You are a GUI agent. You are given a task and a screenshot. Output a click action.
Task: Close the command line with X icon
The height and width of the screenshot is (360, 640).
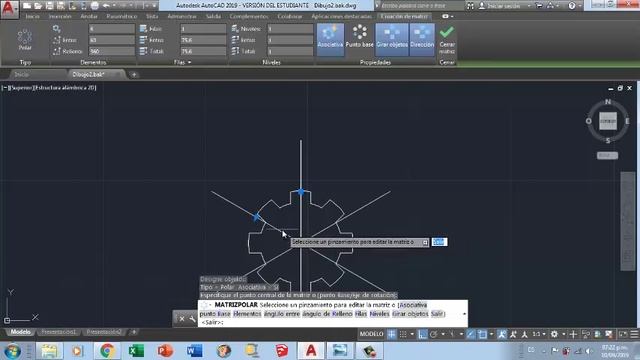pos(182,319)
